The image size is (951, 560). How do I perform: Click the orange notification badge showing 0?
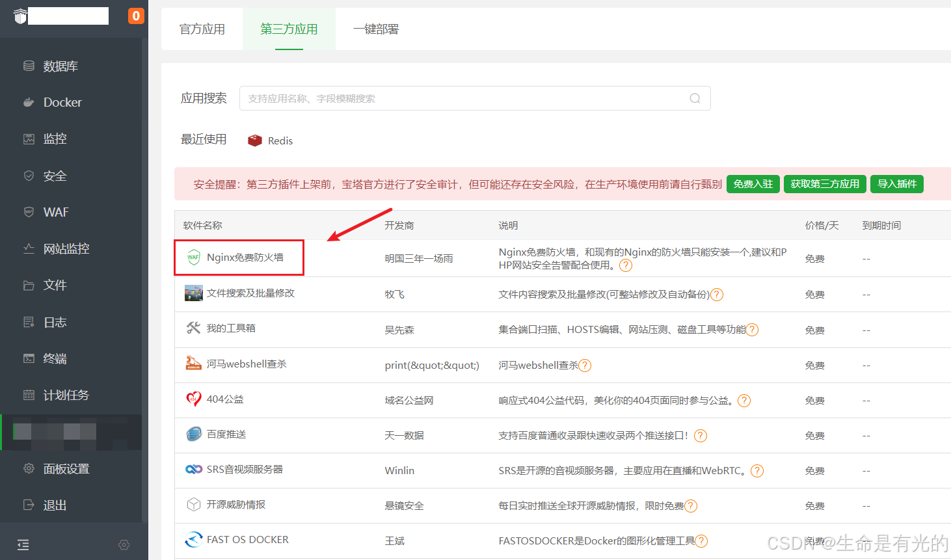click(x=136, y=16)
